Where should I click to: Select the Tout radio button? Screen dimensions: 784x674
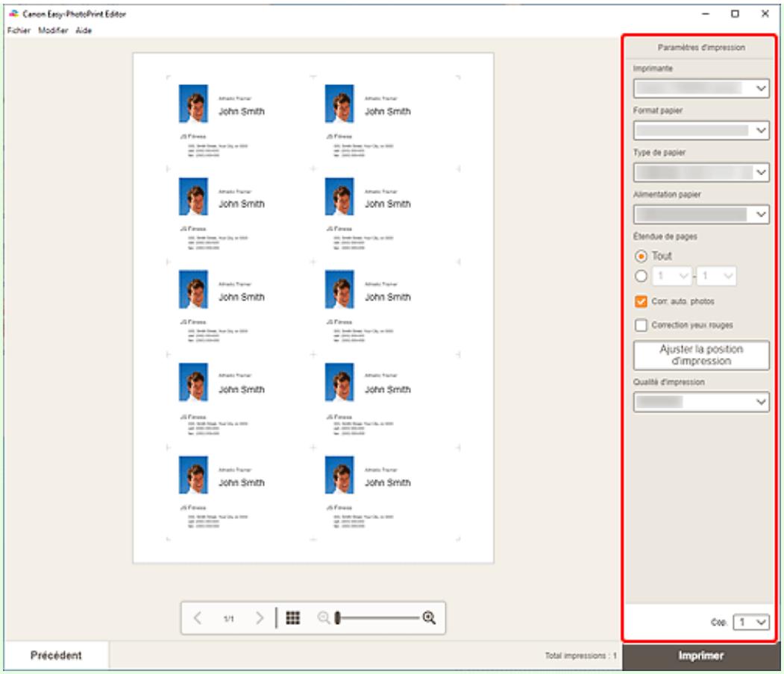coord(641,256)
